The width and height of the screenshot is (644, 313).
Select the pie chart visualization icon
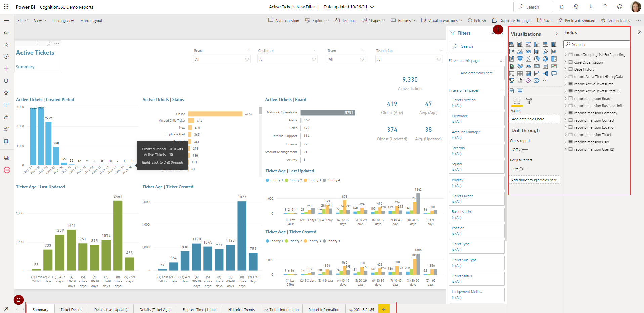pos(537,59)
